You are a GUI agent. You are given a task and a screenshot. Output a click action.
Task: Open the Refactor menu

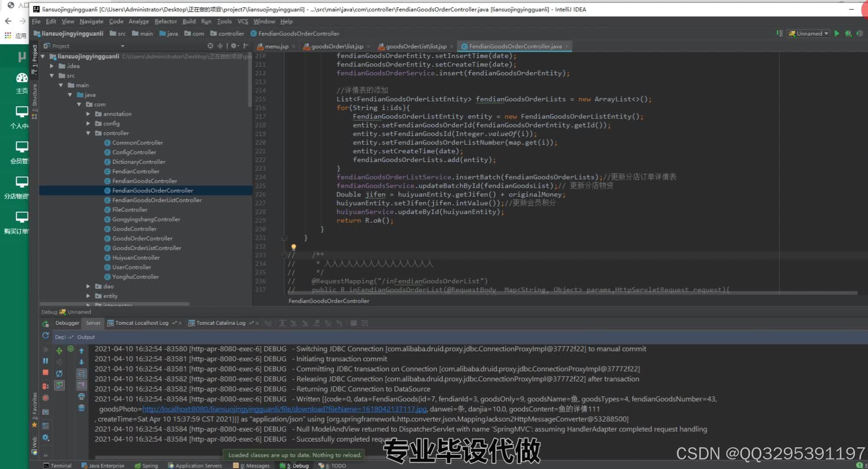click(x=165, y=21)
